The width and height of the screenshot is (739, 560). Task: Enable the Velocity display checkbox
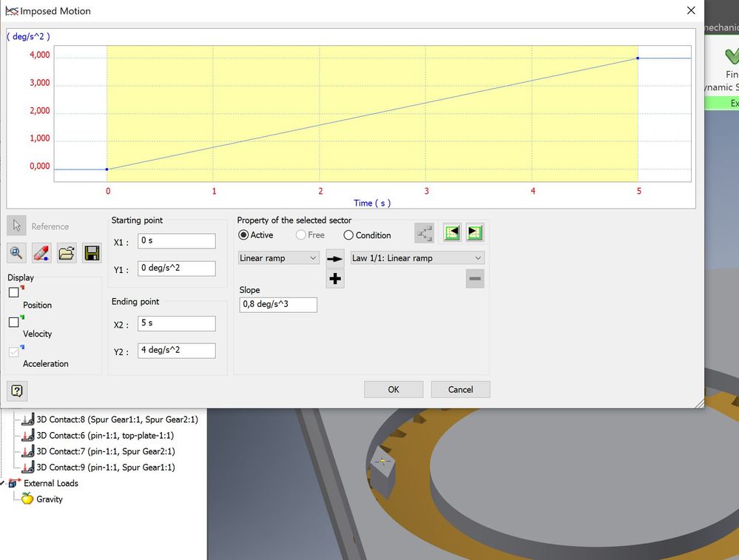coord(13,322)
